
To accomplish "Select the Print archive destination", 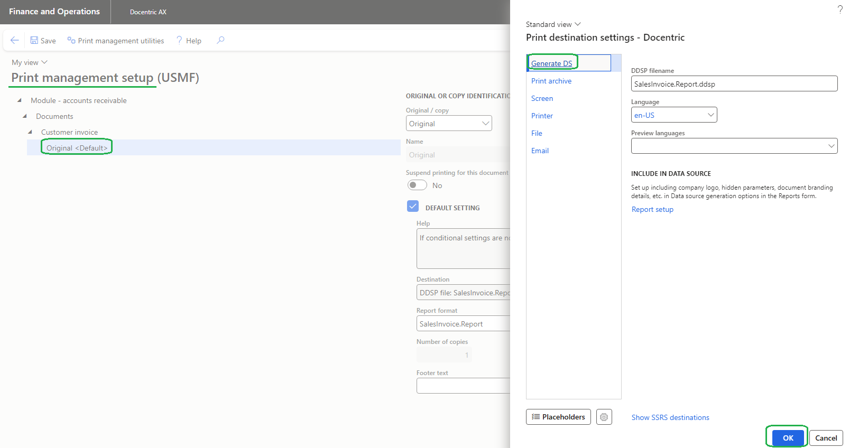I will click(551, 81).
